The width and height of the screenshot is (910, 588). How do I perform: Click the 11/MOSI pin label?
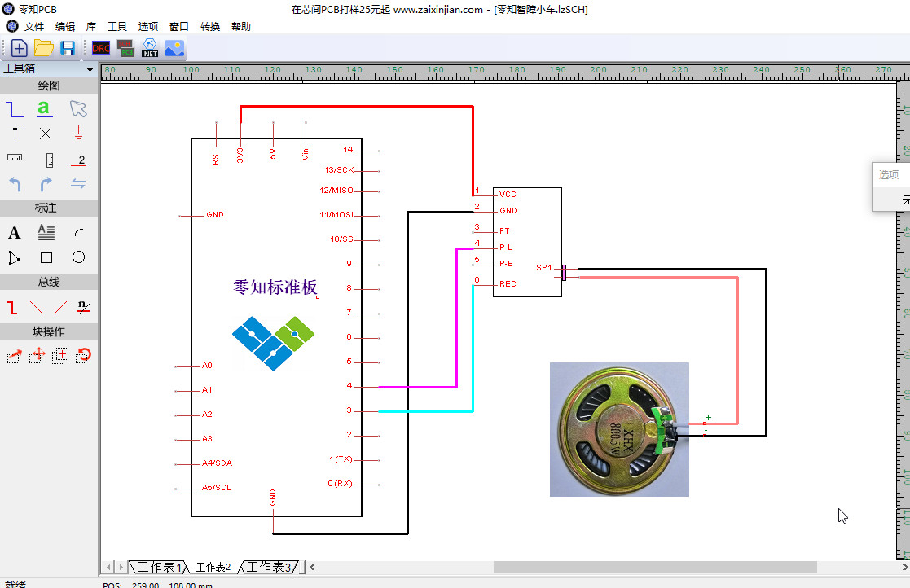(336, 214)
